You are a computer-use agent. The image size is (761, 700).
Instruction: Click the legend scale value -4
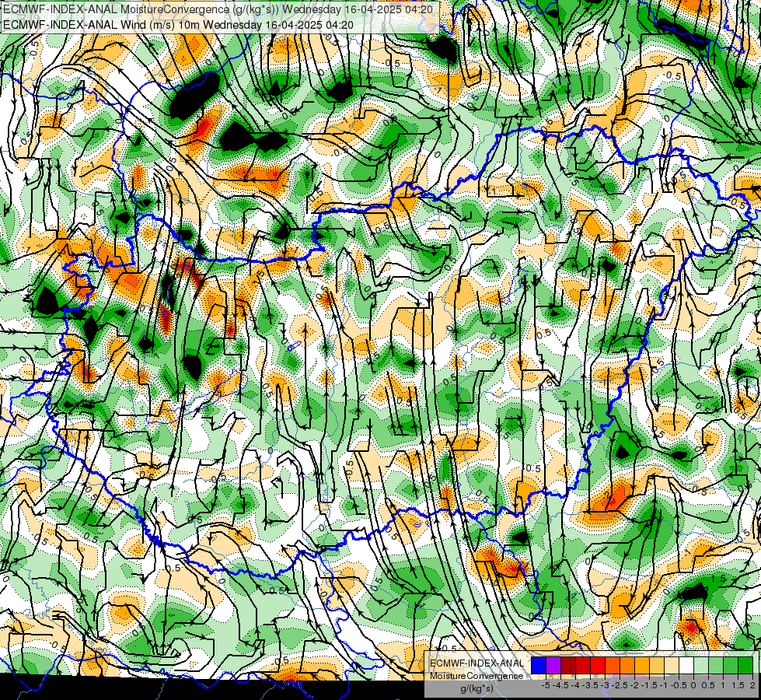(575, 685)
